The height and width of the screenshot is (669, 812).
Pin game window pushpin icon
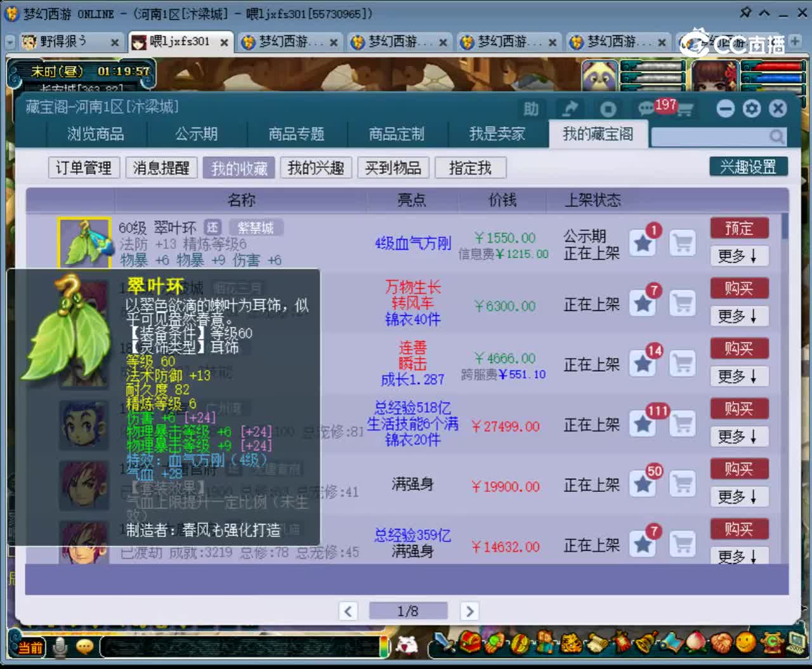[x=745, y=13]
